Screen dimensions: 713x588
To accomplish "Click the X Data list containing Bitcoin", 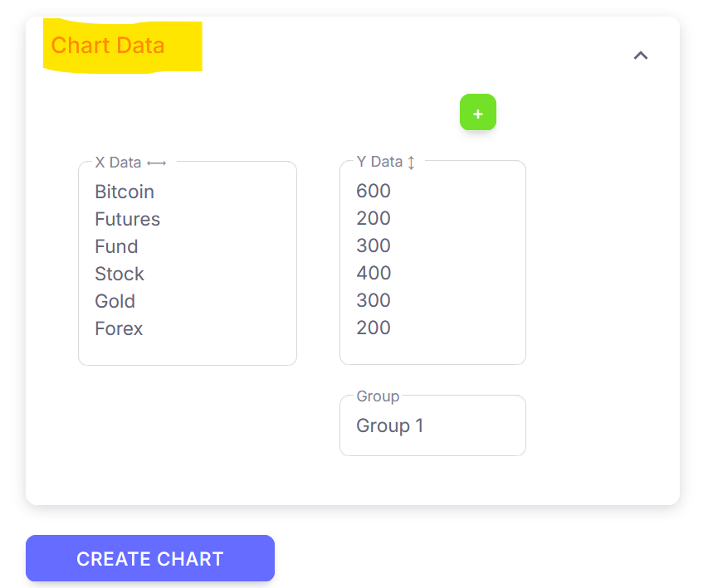I will tap(187, 262).
